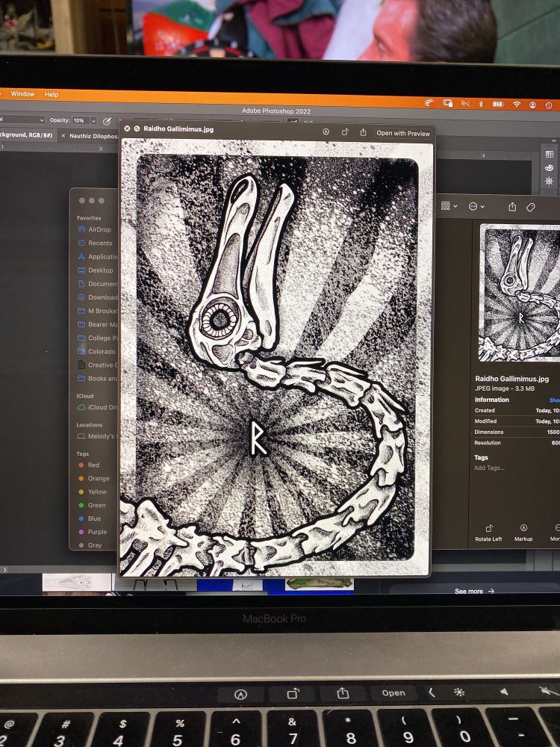Image resolution: width=560 pixels, height=747 pixels.
Task: Open Finder action ellipsis dropdown
Action: coord(476,206)
